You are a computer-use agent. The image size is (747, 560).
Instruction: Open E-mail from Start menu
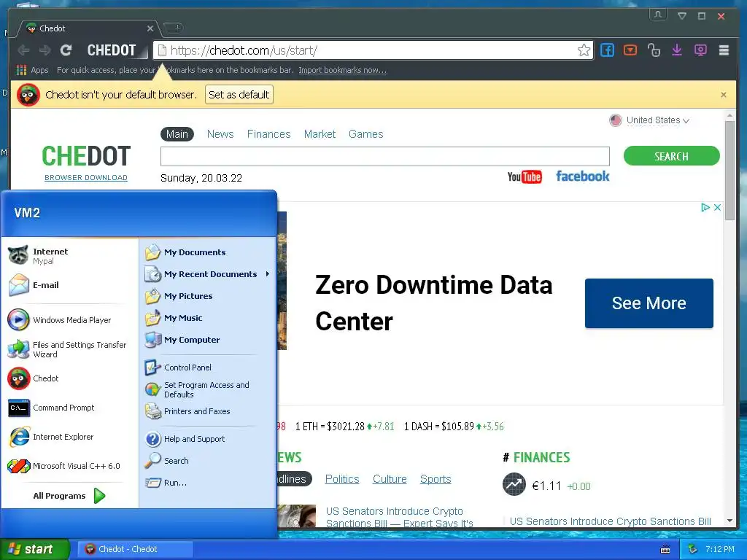(x=70, y=285)
